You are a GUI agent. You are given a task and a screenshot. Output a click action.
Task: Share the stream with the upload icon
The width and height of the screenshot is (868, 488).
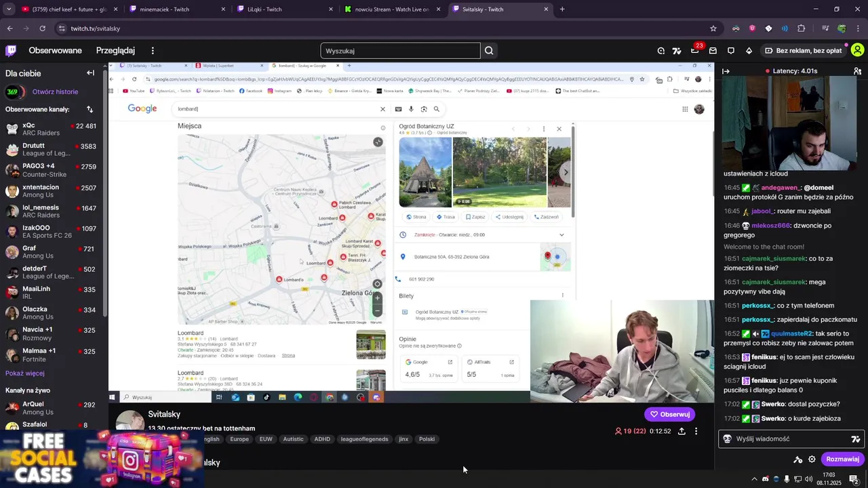coord(682,431)
